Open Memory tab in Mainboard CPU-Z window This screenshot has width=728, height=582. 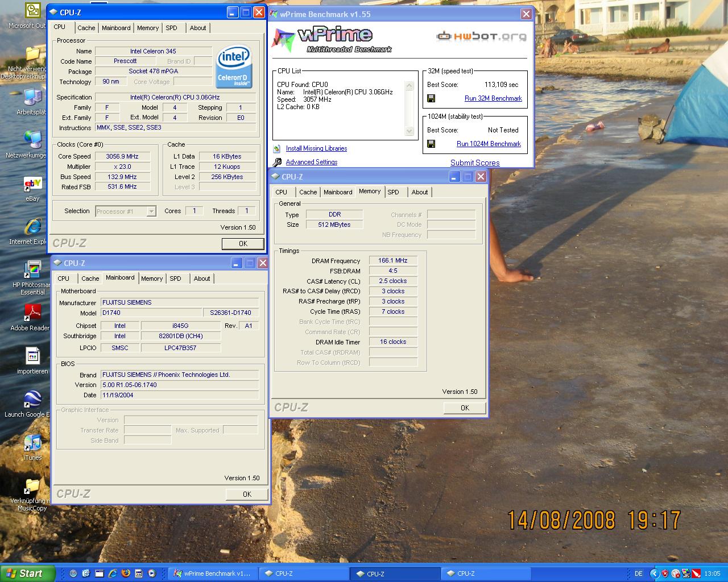[152, 278]
